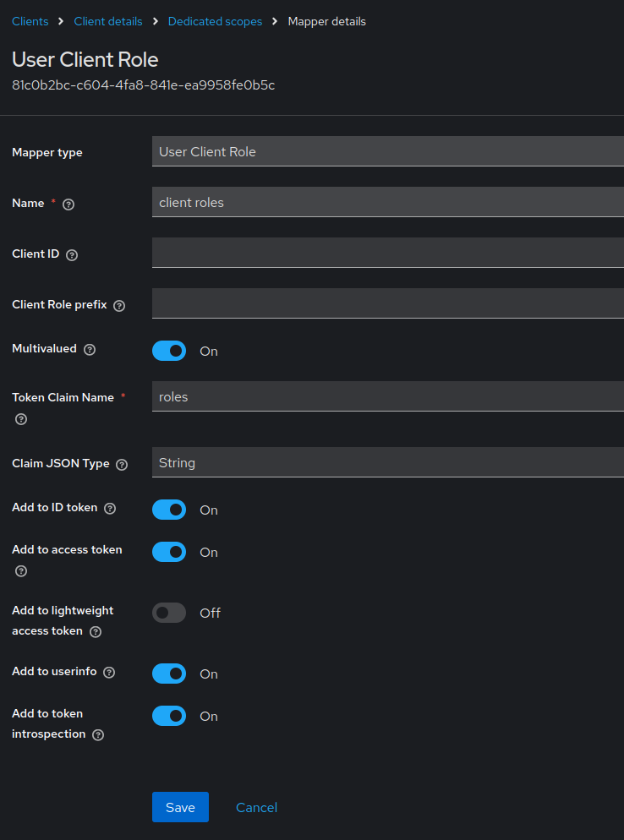Disable the Add to userinfo switch
The image size is (624, 840).
pyautogui.click(x=169, y=674)
